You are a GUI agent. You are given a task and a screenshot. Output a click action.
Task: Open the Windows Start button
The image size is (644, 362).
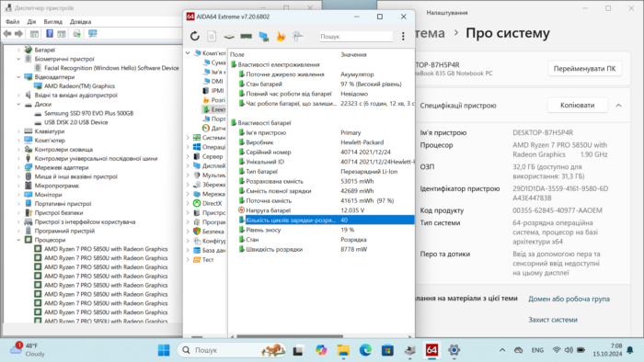(164, 350)
